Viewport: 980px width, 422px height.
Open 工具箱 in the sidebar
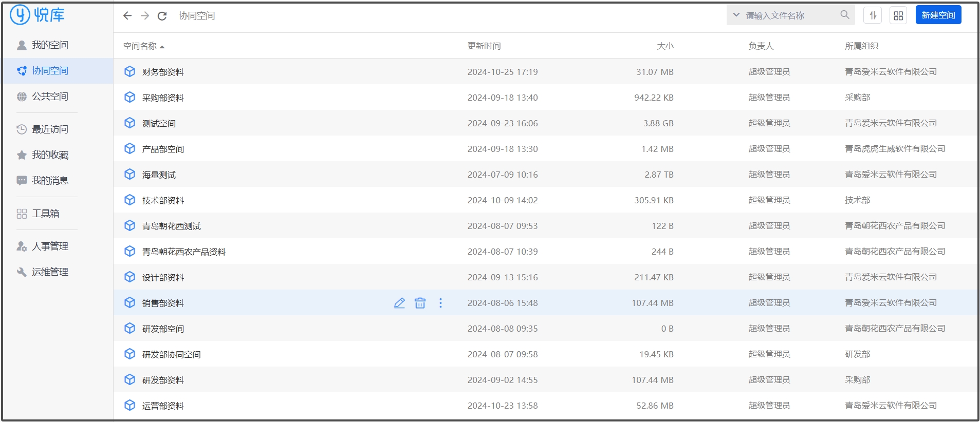(45, 214)
